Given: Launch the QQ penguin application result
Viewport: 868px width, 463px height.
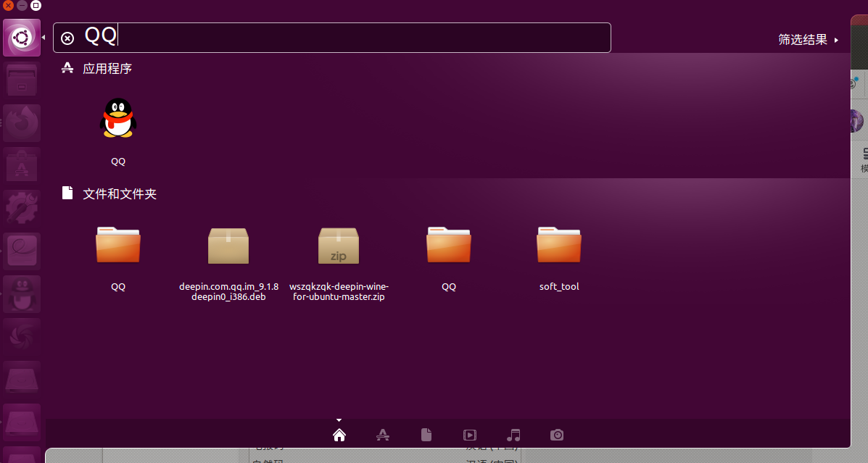Looking at the screenshot, I should point(118,118).
